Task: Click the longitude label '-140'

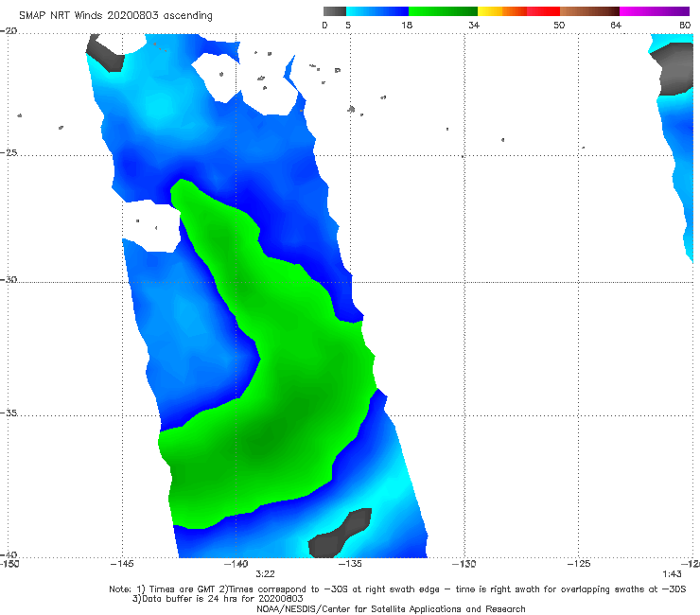Action: coord(236,564)
